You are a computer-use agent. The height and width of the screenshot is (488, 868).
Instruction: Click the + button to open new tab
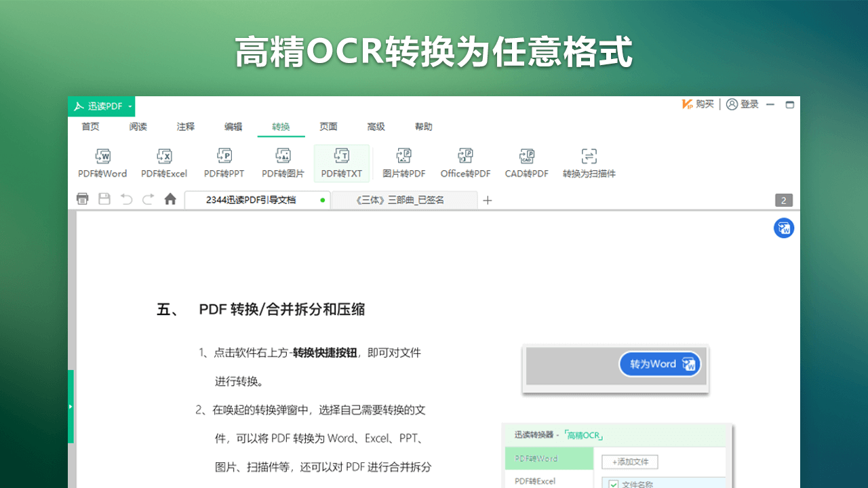488,200
